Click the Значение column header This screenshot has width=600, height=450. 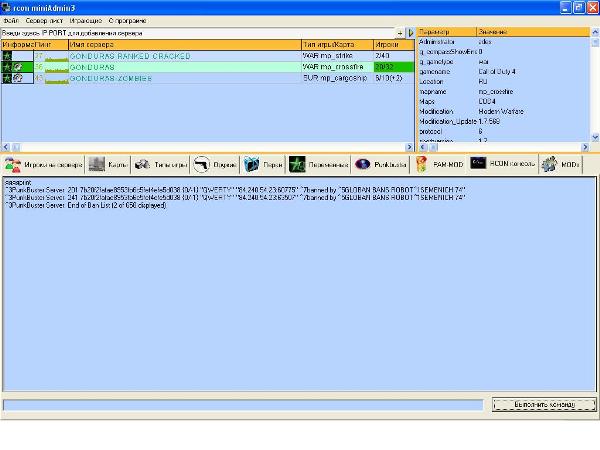tap(533, 32)
